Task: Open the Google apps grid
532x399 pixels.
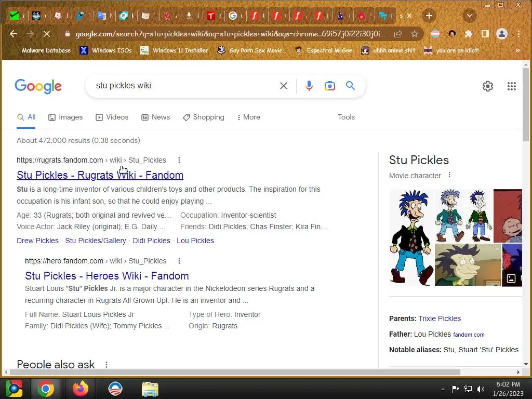Action: (512, 86)
